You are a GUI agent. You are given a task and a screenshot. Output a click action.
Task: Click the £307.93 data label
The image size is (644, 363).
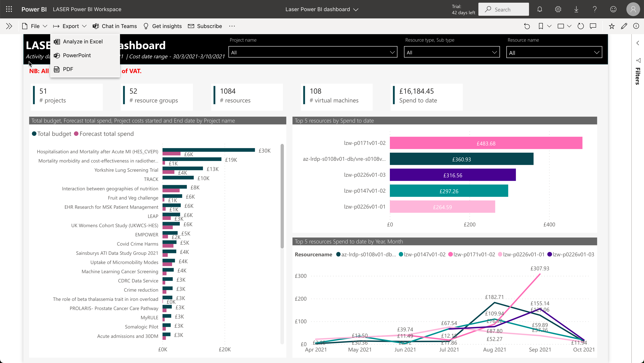point(540,268)
